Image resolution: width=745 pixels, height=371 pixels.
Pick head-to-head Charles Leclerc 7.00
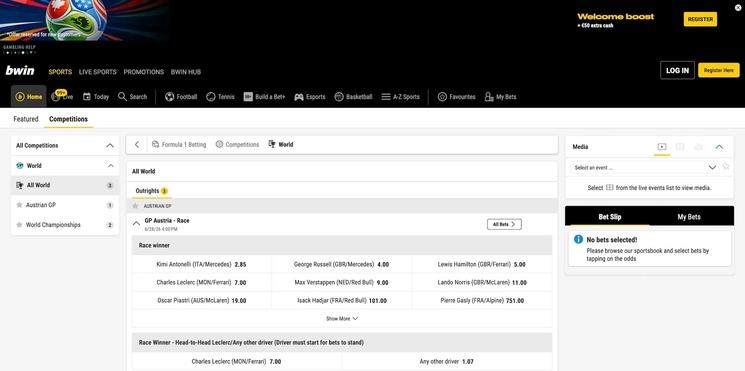pos(236,361)
